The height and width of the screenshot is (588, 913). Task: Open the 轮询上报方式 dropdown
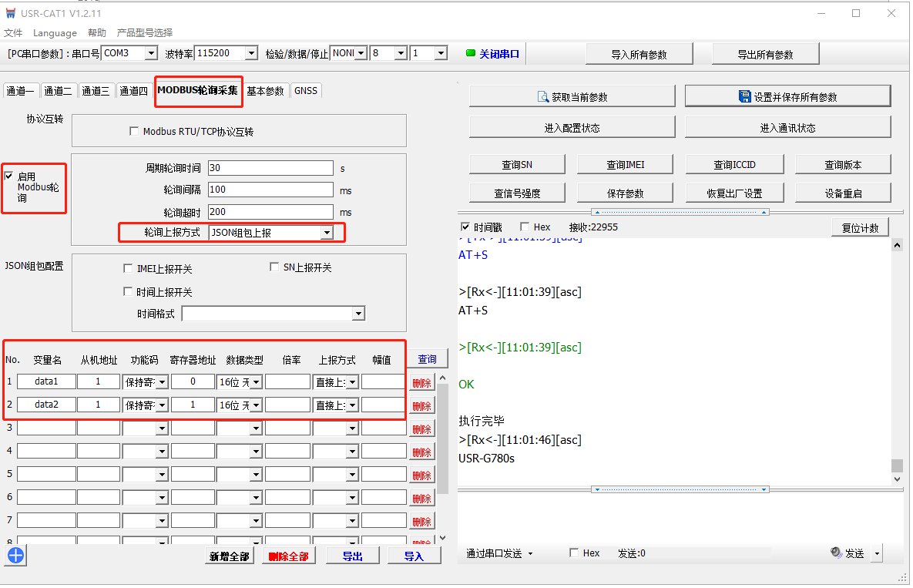coord(327,233)
